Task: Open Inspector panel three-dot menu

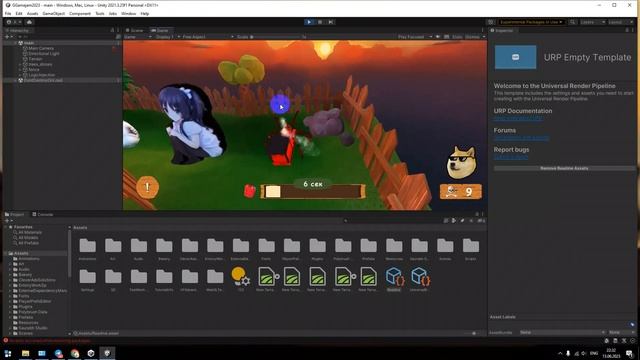Action: [633, 30]
